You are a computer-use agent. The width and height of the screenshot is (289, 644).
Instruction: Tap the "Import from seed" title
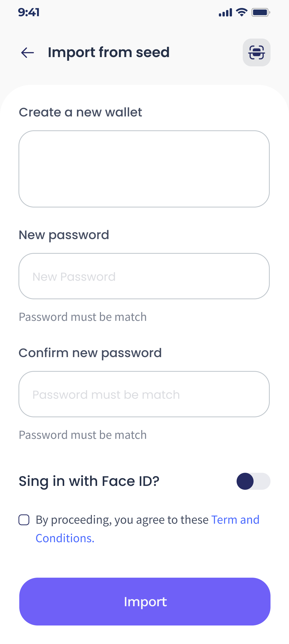pos(109,52)
